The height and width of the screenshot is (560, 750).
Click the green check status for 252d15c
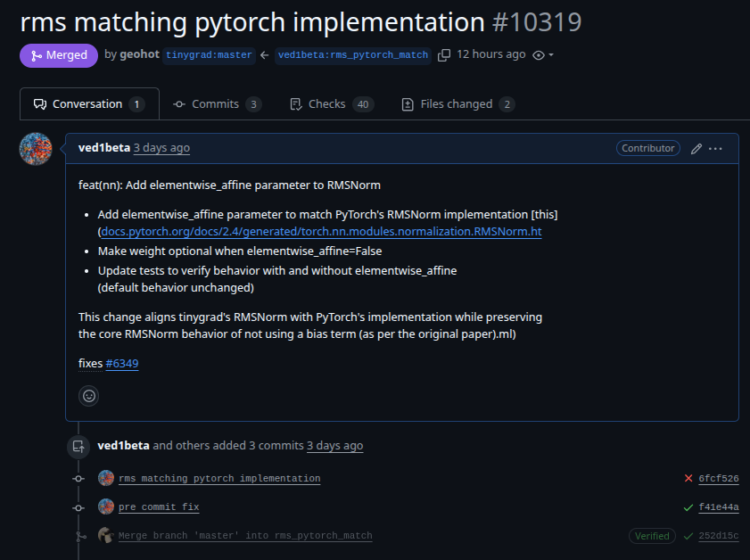point(688,536)
